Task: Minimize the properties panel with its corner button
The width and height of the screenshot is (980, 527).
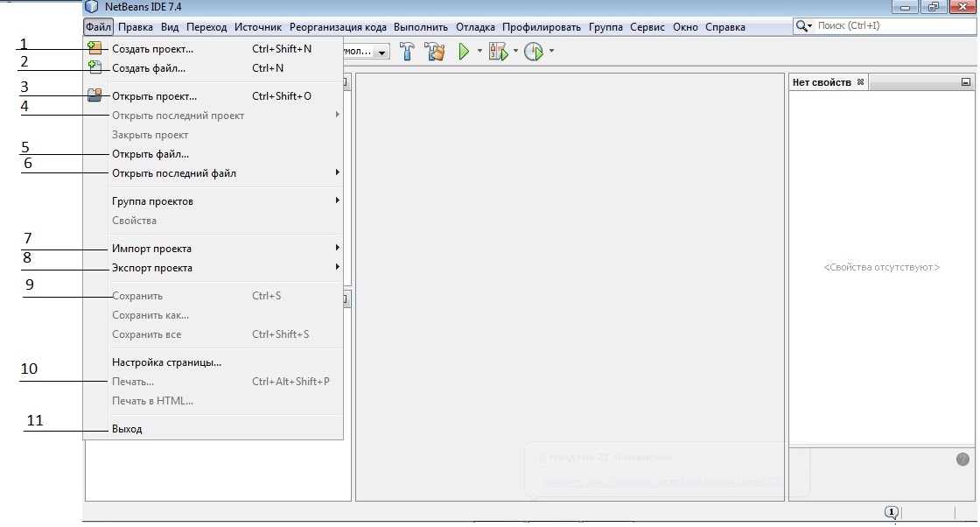Action: 966,82
